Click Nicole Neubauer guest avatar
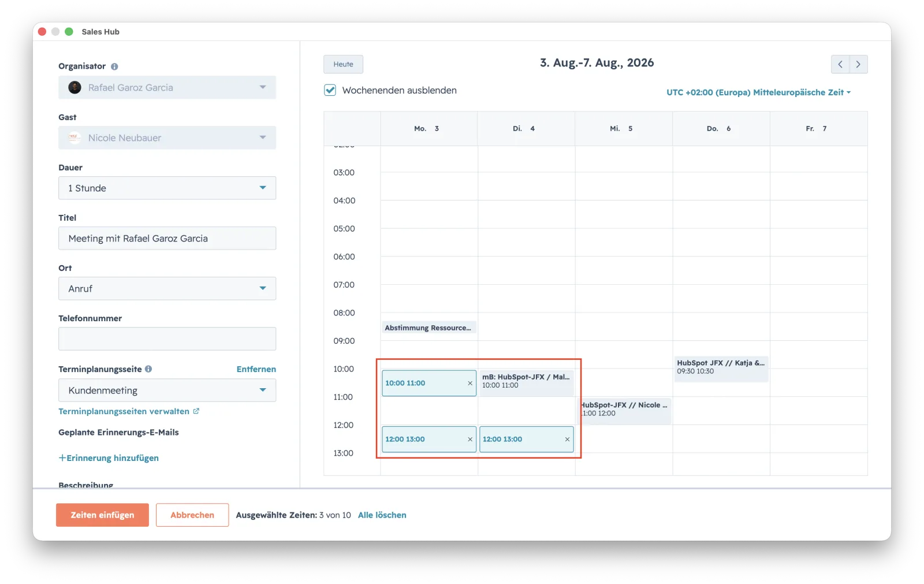Viewport: 924px width, 584px height. point(74,137)
